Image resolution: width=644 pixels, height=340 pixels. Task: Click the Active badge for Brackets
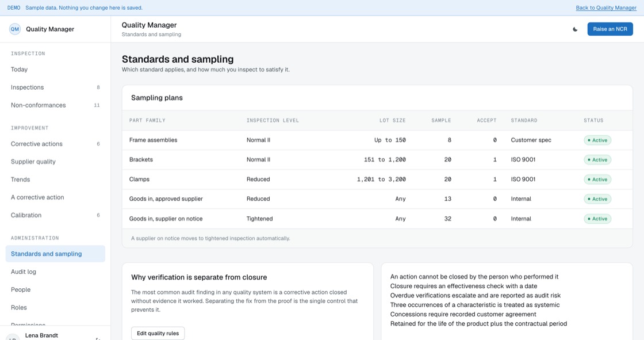[x=597, y=159]
